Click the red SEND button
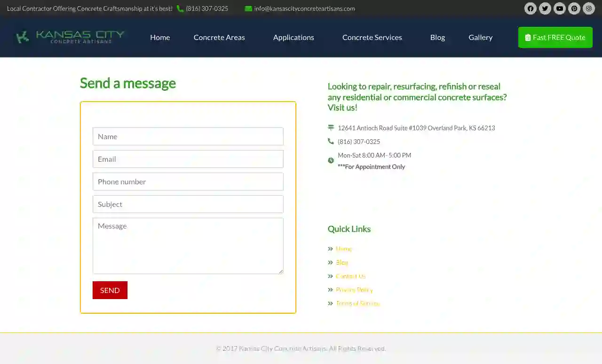Screen dimensions: 602x364 pyautogui.click(x=110, y=290)
